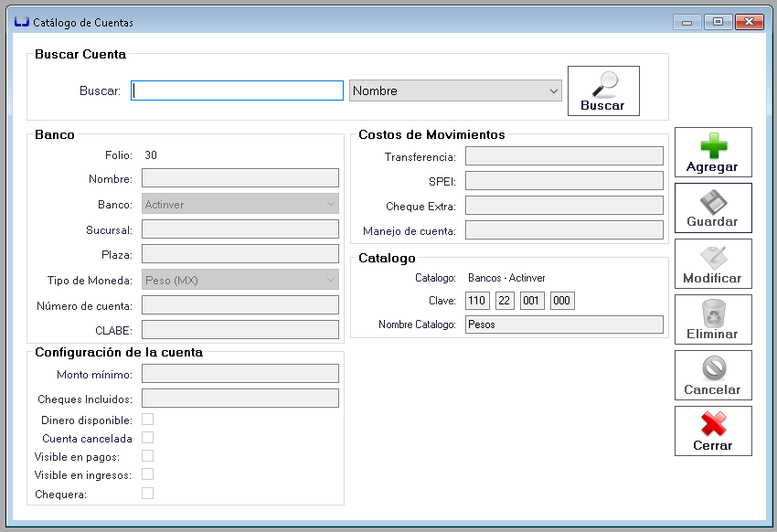Click the pencil Modificar icon
The height and width of the screenshot is (532, 777).
coord(713,258)
